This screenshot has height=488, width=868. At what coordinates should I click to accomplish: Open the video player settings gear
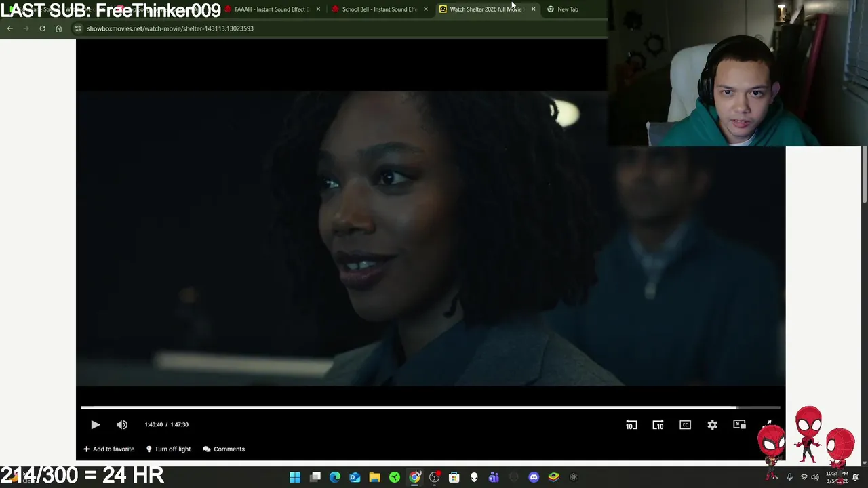point(712,424)
